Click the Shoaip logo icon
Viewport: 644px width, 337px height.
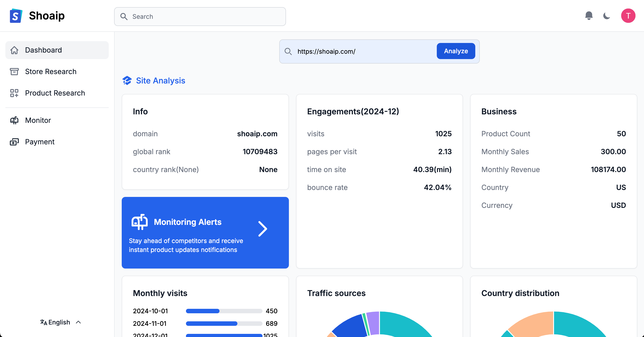(x=16, y=16)
